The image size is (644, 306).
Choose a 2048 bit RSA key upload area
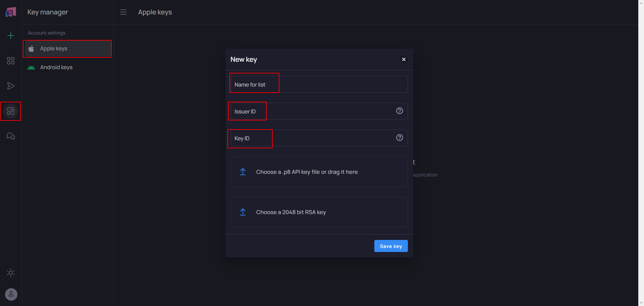tap(319, 212)
